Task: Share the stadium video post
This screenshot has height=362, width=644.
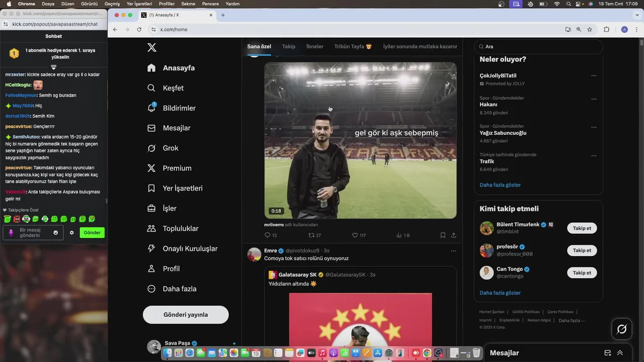Action: (453, 235)
